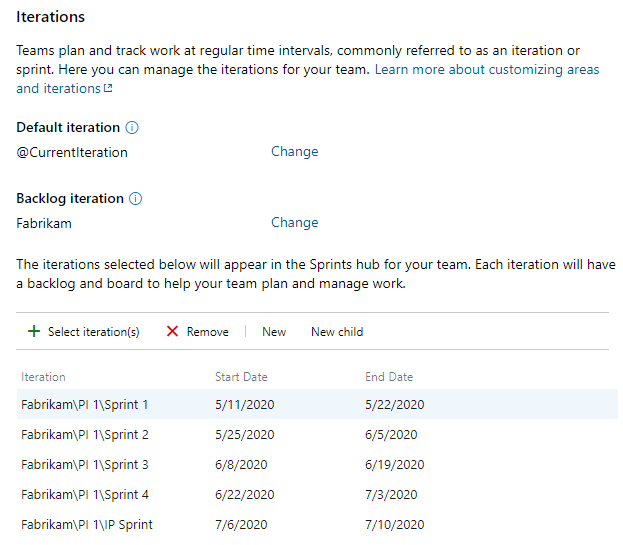Open Learn more about customizing areas link
623x545 pixels.
coord(487,70)
